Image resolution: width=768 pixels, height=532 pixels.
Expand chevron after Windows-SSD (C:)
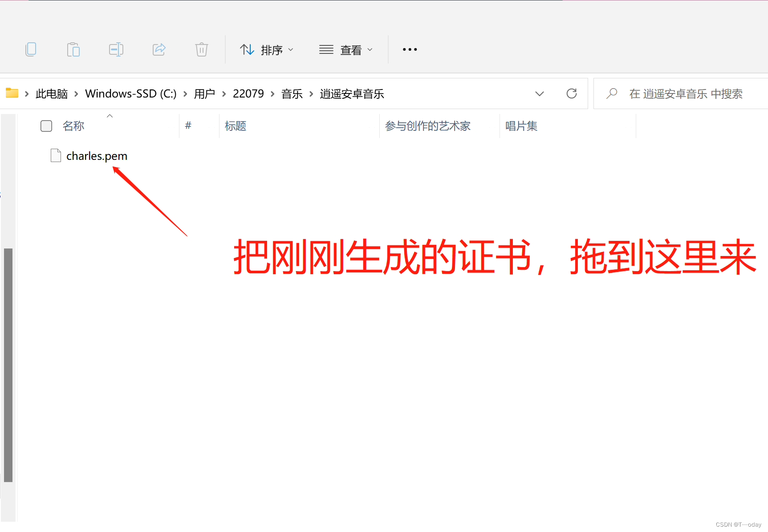pyautogui.click(x=185, y=94)
